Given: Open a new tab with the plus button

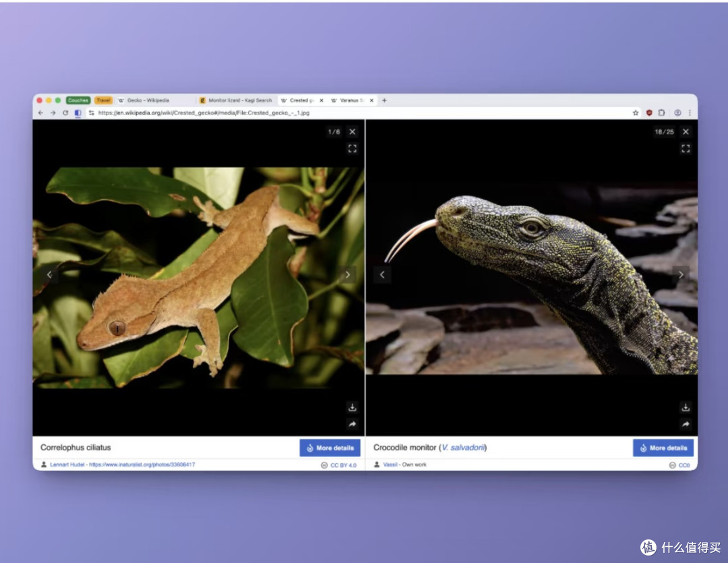Looking at the screenshot, I should pos(384,100).
